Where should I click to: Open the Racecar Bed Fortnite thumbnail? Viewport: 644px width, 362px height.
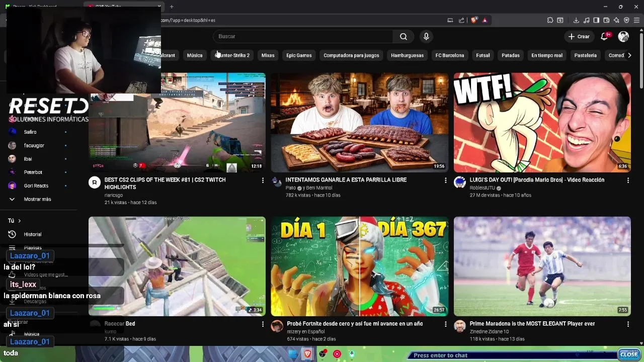click(177, 266)
